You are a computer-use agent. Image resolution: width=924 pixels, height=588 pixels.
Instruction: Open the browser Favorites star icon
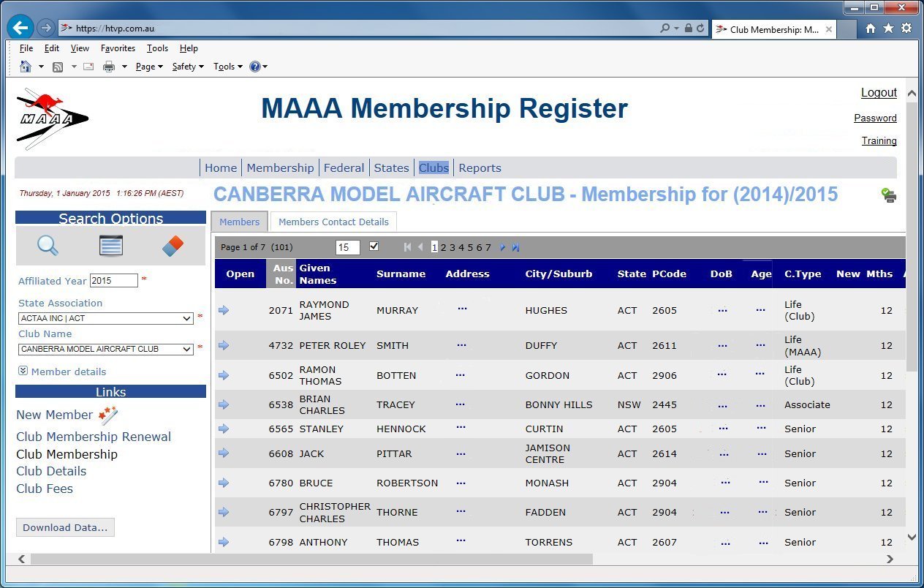pos(888,29)
